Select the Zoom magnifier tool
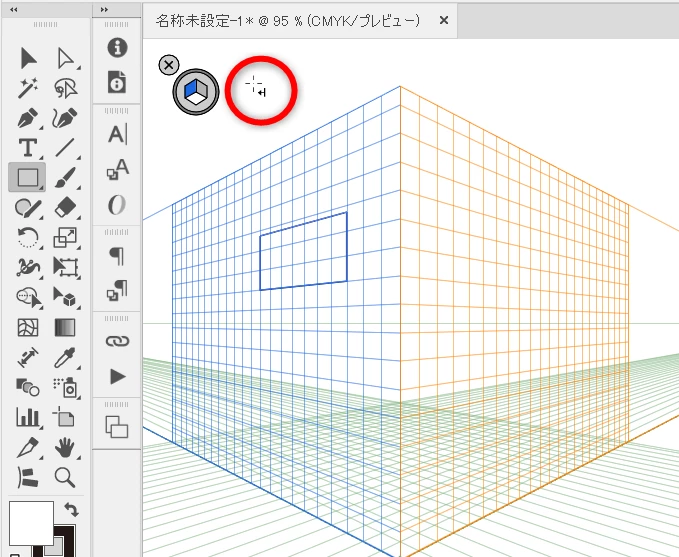Image resolution: width=679 pixels, height=557 pixels. pyautogui.click(x=65, y=477)
